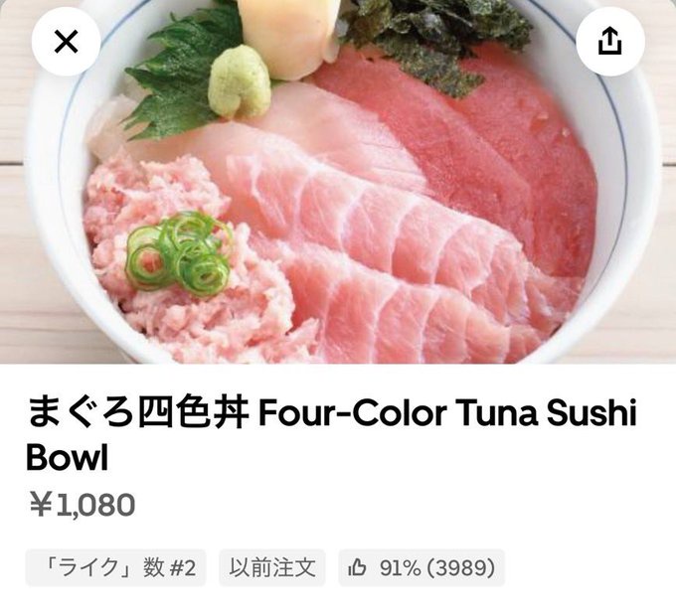Tap the wasabi mound in the photo
Screen dimensions: 676x616
click(239, 82)
